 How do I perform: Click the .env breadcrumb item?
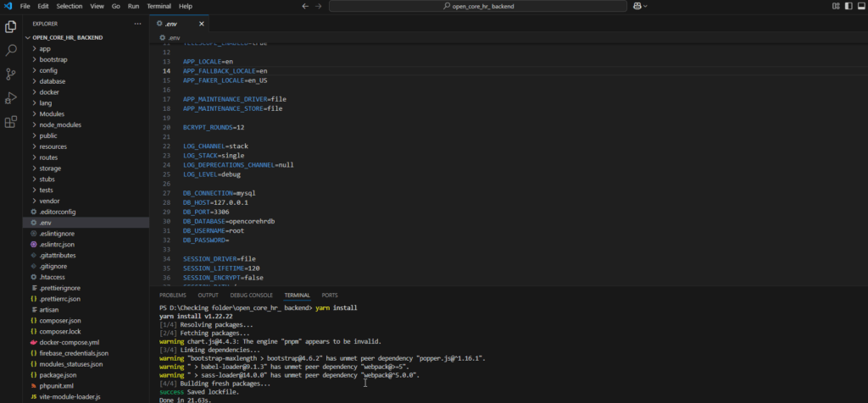pos(170,37)
